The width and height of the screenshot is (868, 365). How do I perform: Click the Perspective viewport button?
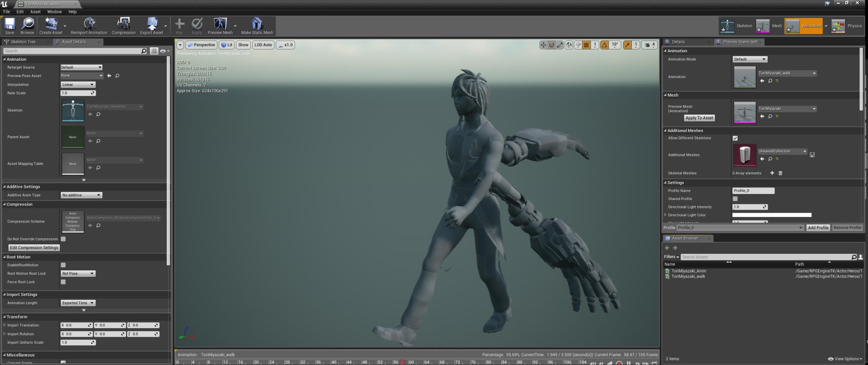click(201, 45)
